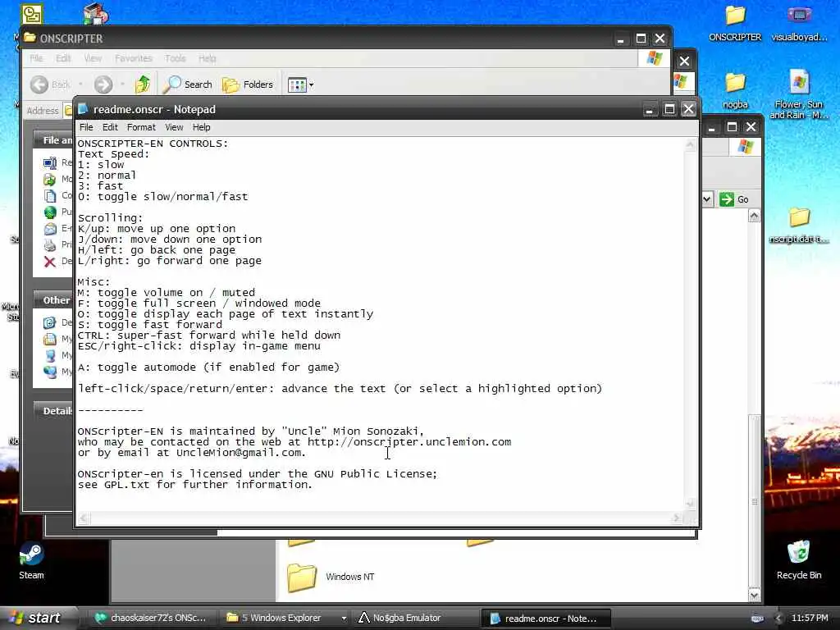The image size is (840, 630).
Task: Open the Back history dropdown arrow
Action: pos(80,84)
